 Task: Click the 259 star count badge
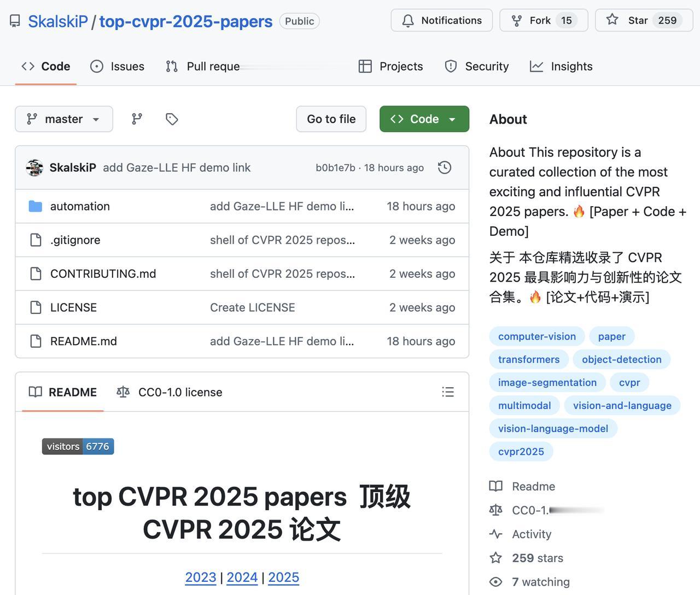[x=667, y=20]
